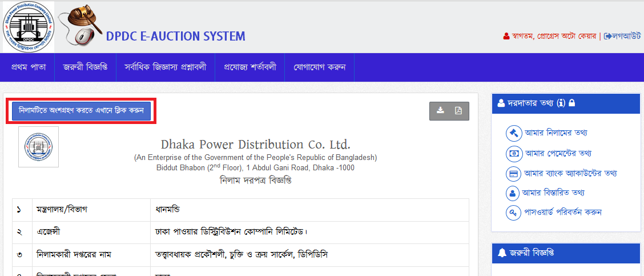Image resolution: width=644 pixels, height=276 pixels.
Task: Click the DPDC E-AUCTION SYSTEM title
Action: 176,36
